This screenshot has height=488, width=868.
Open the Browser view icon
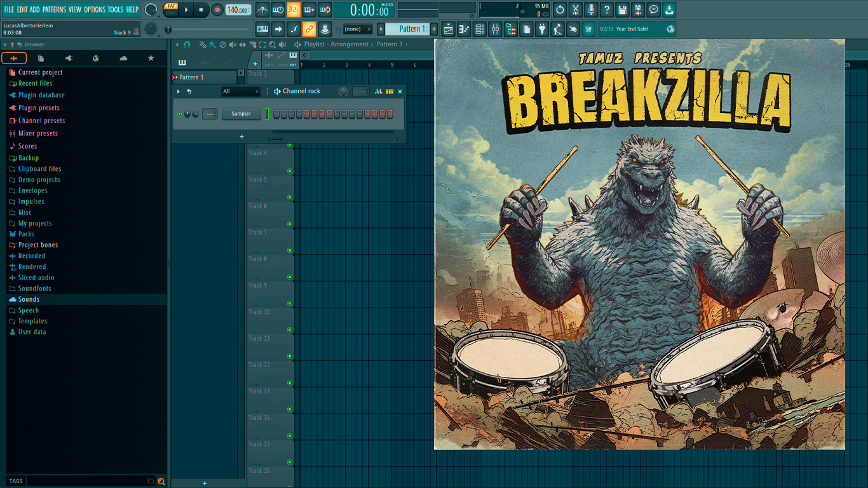pyautogui.click(x=510, y=29)
